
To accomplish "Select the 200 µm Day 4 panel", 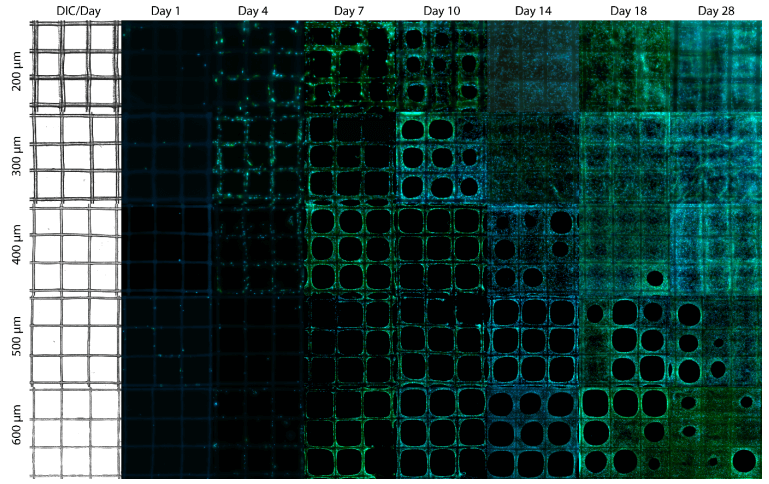I will pos(258,66).
